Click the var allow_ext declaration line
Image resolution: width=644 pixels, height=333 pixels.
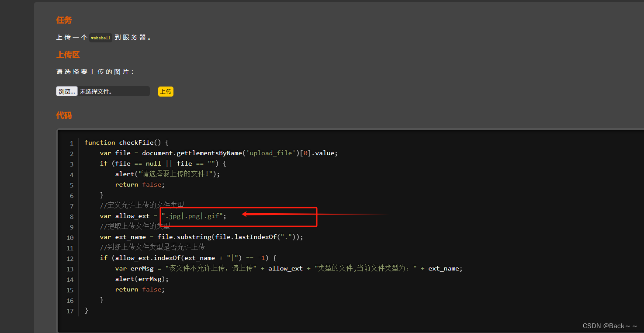pos(163,216)
